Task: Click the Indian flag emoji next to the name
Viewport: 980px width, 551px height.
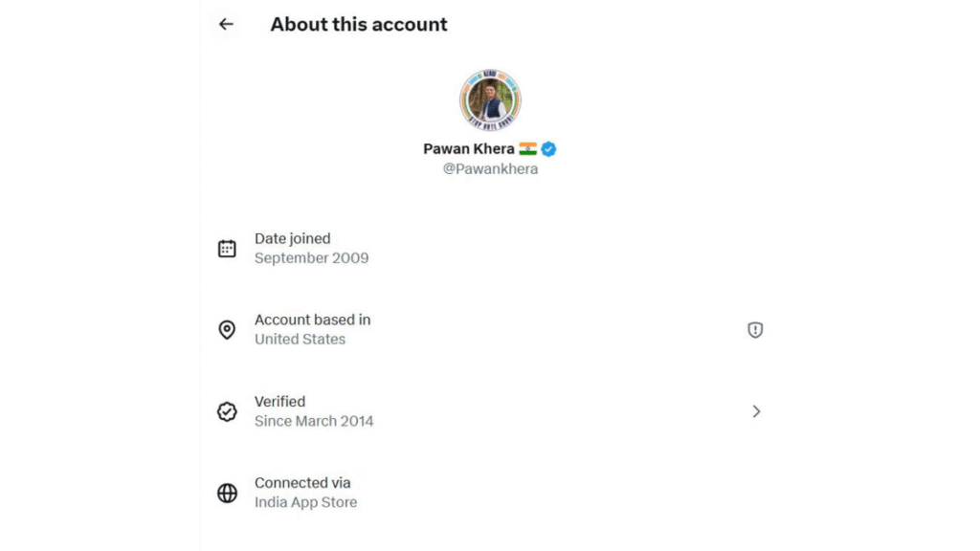Action: coord(526,148)
